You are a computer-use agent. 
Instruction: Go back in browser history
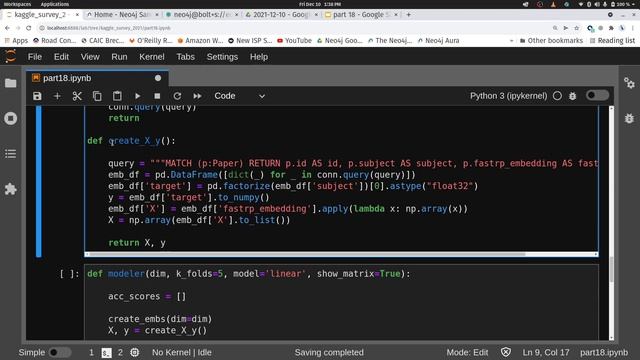click(7, 28)
